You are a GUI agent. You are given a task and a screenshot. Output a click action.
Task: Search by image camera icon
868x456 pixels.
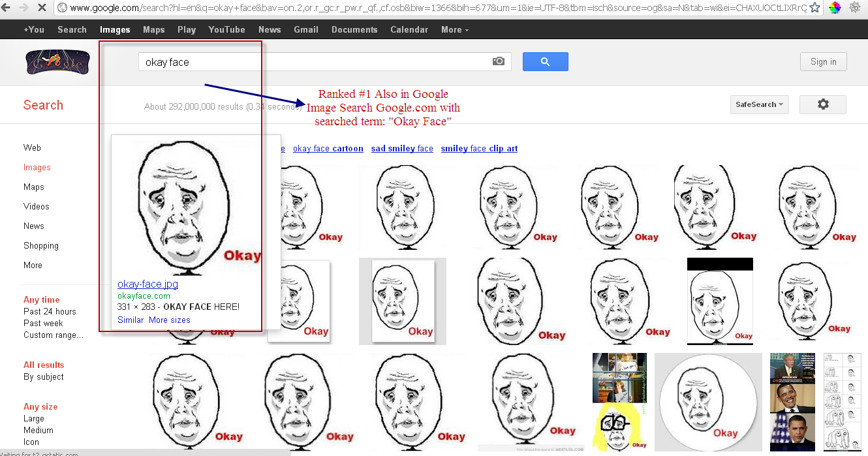click(x=499, y=61)
